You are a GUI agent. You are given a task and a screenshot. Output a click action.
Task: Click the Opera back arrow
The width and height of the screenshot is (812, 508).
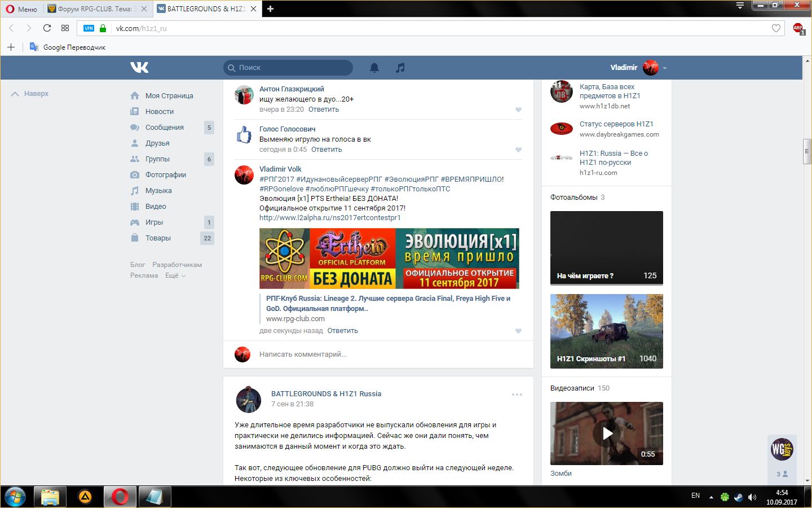(11, 28)
